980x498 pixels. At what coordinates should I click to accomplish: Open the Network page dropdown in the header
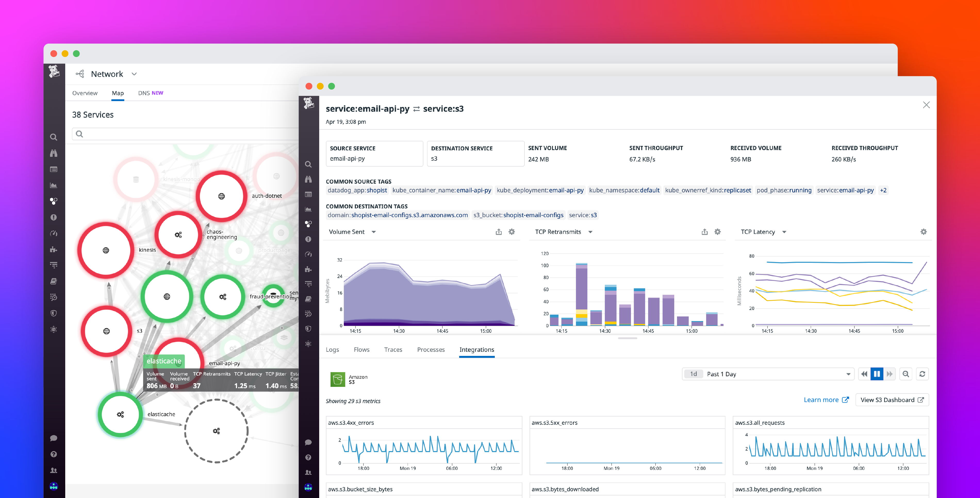[x=134, y=74]
